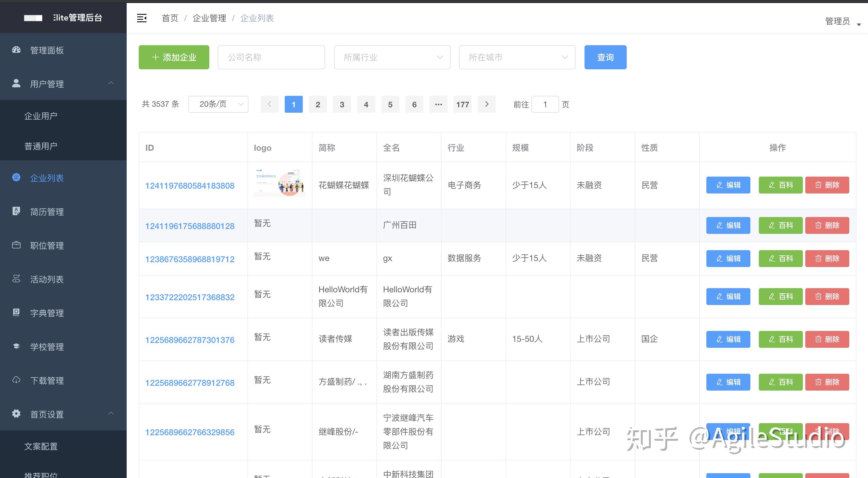This screenshot has height=478, width=868.
Task: Open enterprise ID 1241197680584183808
Action: point(190,185)
